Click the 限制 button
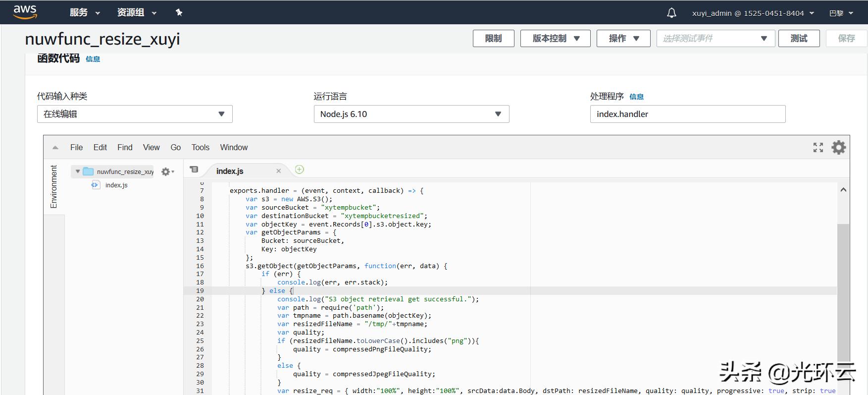The height and width of the screenshot is (395, 868). click(493, 38)
